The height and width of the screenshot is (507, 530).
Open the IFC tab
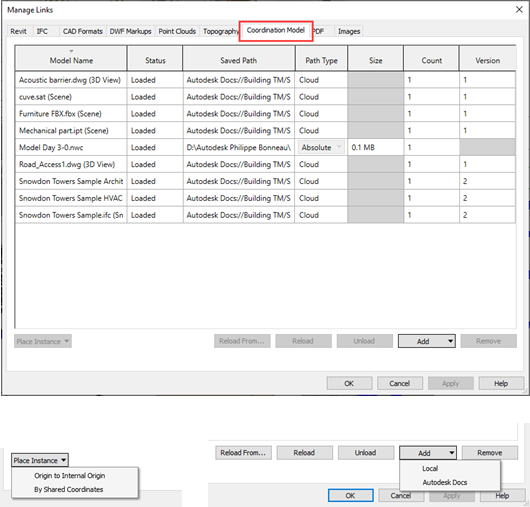[x=42, y=31]
